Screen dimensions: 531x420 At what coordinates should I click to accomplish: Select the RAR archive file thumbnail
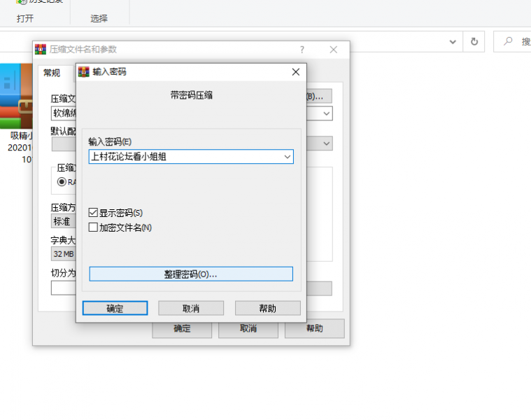pyautogui.click(x=18, y=94)
